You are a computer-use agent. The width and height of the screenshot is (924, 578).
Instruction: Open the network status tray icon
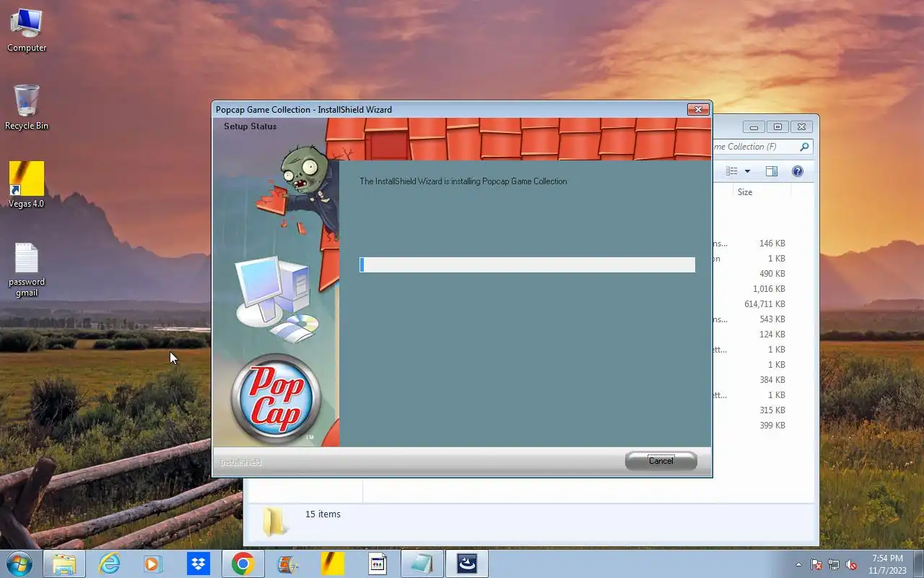[x=834, y=564]
